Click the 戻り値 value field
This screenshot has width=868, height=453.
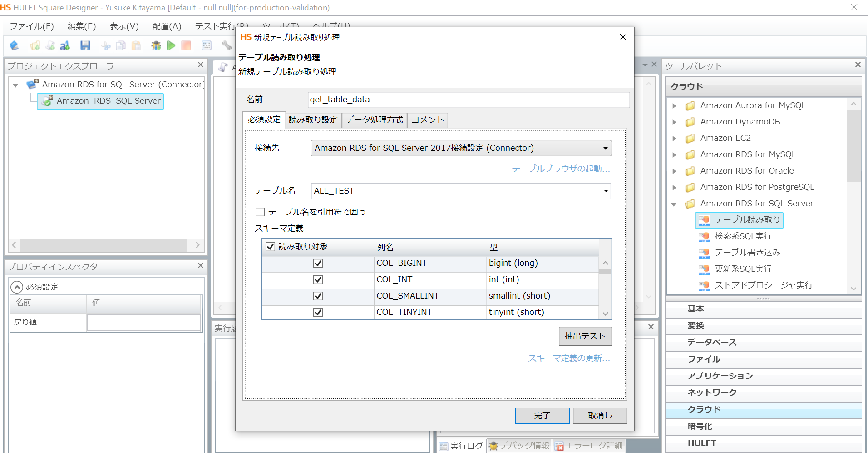[x=143, y=322]
